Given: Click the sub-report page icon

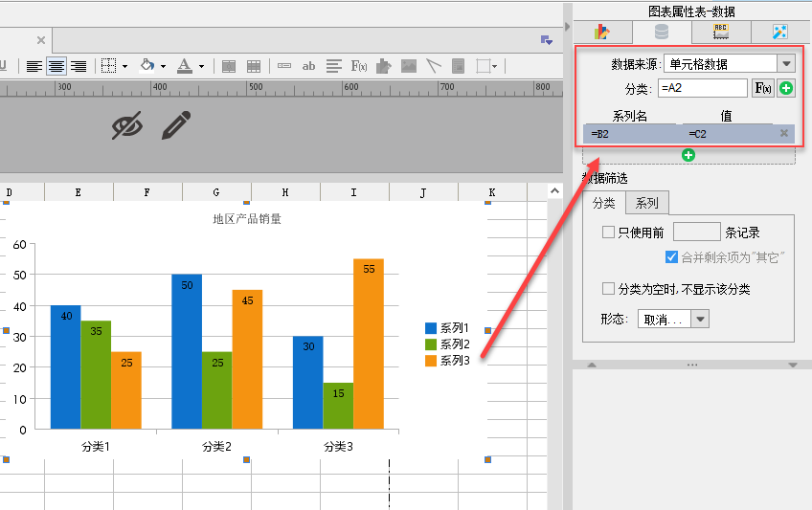Looking at the screenshot, I should pyautogui.click(x=458, y=66).
